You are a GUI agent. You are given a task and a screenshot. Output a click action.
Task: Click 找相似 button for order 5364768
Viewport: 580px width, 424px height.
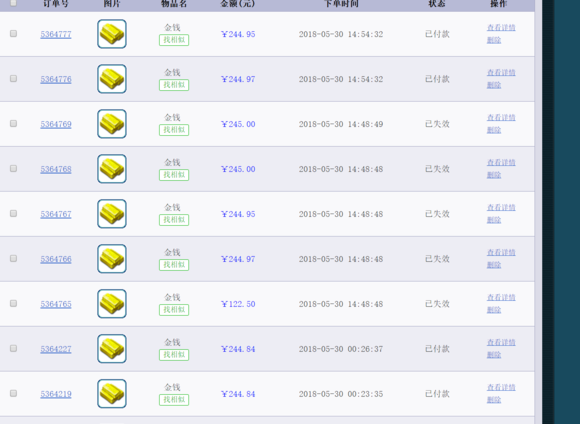[x=174, y=175]
